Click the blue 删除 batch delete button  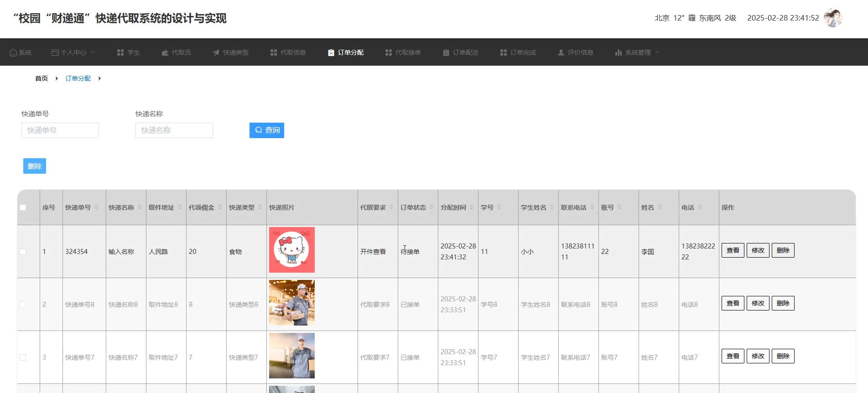pos(35,166)
